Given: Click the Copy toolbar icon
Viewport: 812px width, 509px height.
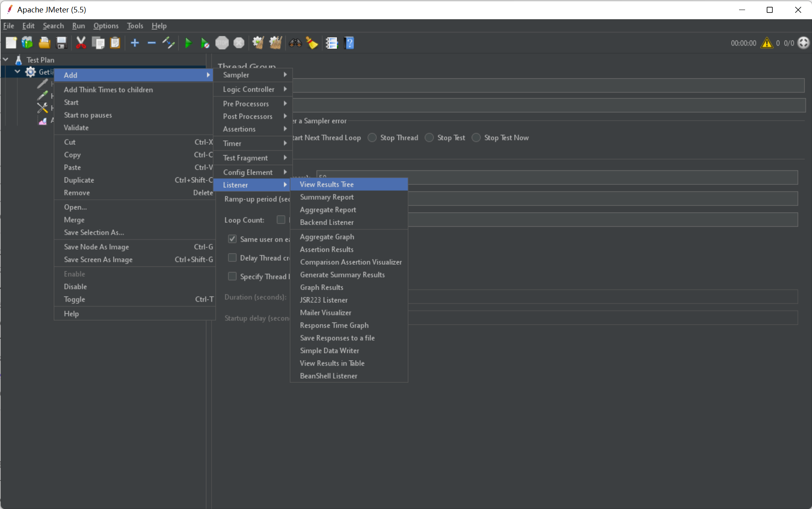Looking at the screenshot, I should (x=98, y=43).
